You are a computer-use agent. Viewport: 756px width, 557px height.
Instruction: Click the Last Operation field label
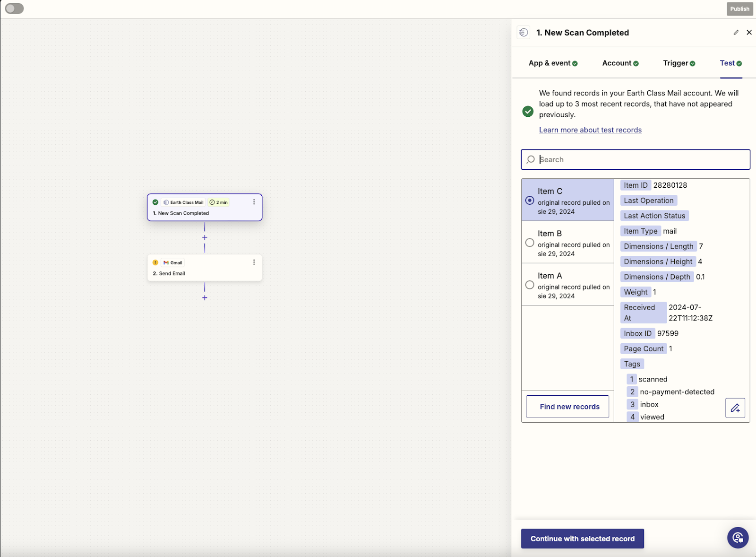click(649, 200)
